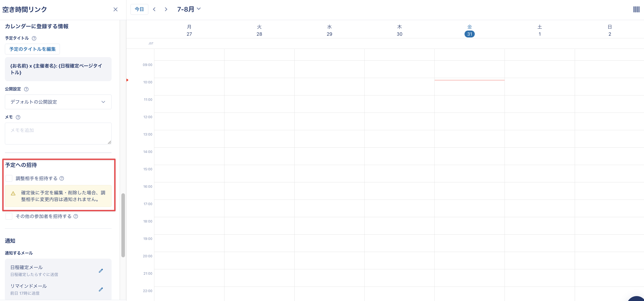
Task: Go to previous week arrow
Action: click(x=154, y=9)
